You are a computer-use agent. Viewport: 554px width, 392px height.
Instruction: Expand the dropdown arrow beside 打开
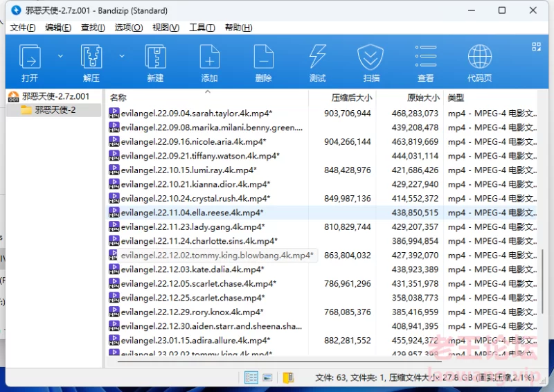point(60,56)
